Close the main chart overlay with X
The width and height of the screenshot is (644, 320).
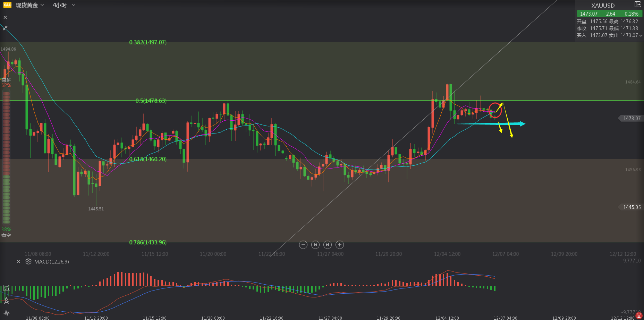coord(5,17)
